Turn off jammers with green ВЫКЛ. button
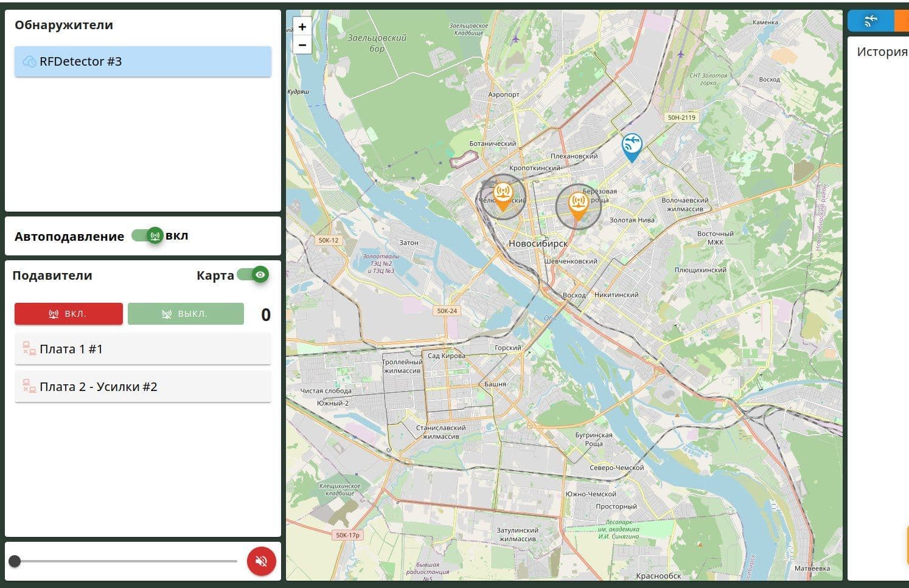Screen dimensions: 909x588 (x=186, y=314)
